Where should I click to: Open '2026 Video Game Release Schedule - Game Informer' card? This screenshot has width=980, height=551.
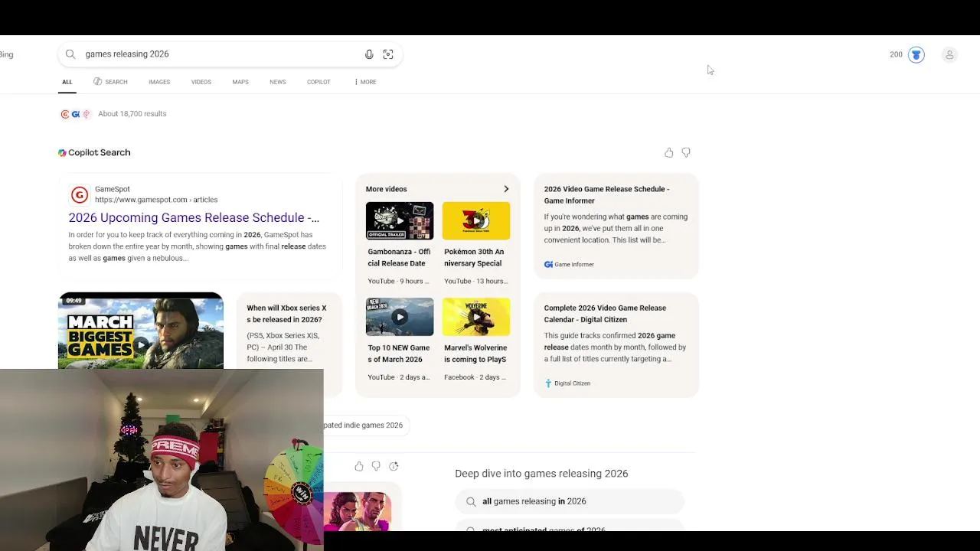616,227
